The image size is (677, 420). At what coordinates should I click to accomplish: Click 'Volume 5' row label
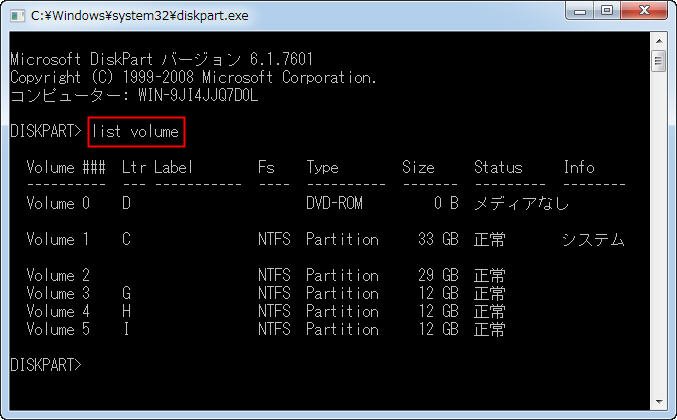click(x=58, y=329)
